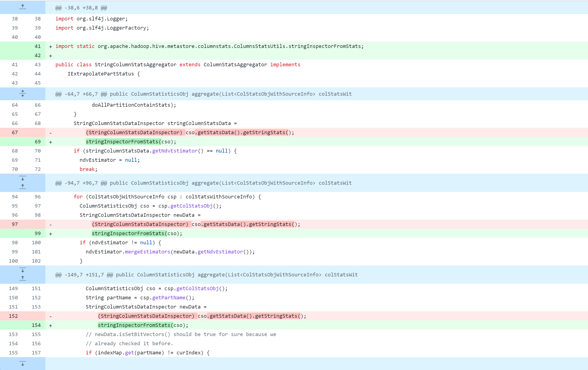Click comment '// already checked it before.'

click(x=130, y=344)
